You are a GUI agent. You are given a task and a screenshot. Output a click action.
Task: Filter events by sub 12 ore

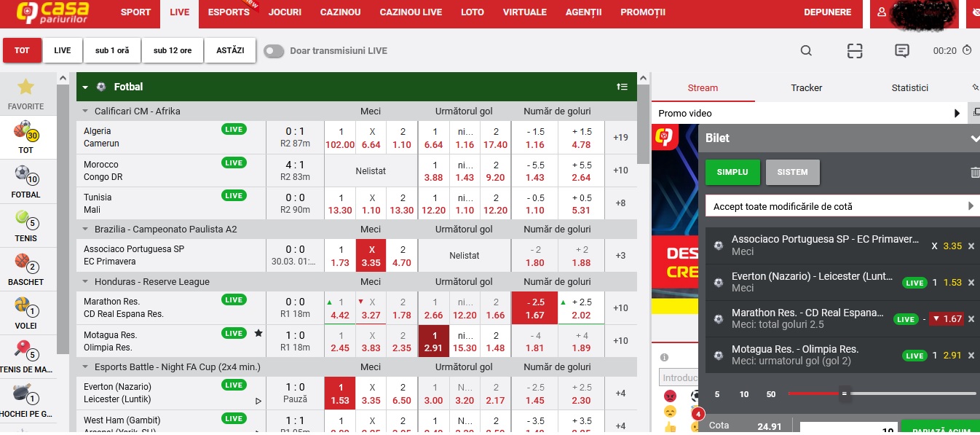coord(173,50)
